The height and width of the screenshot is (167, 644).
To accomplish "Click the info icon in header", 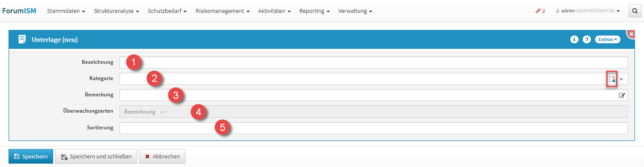I will (574, 39).
